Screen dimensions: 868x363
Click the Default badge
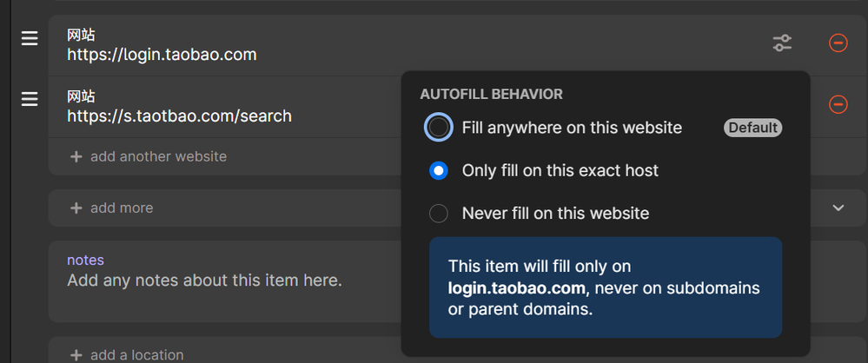(x=752, y=128)
